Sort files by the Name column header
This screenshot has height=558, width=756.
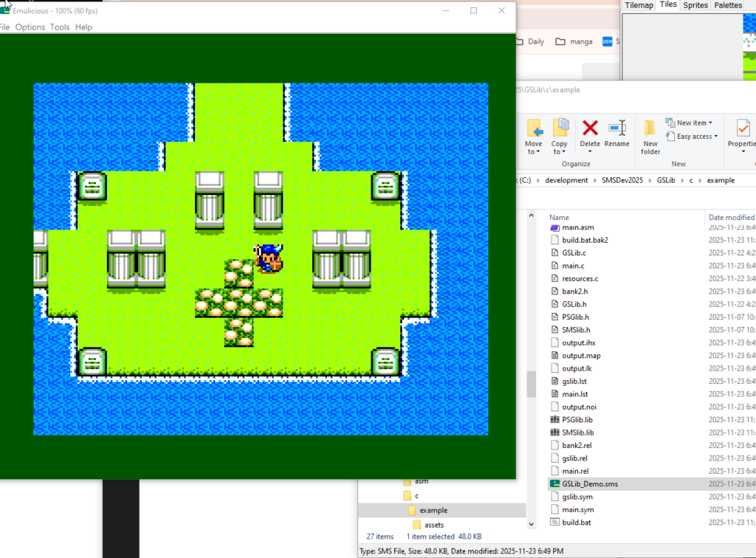coord(560,218)
